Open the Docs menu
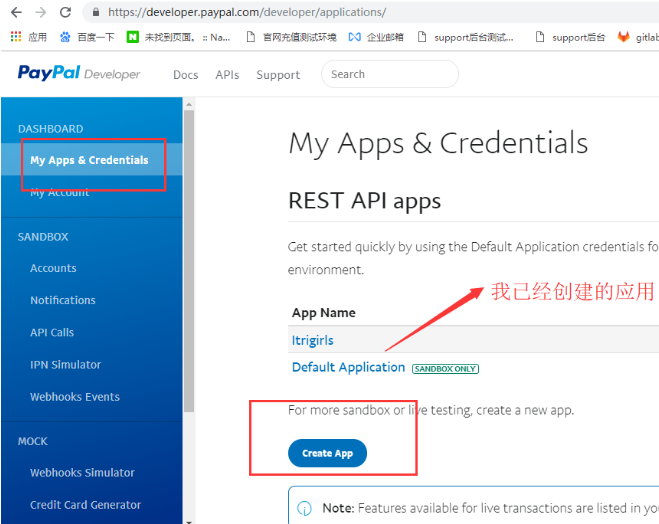Viewport: 659px width, 524px height. [x=185, y=75]
